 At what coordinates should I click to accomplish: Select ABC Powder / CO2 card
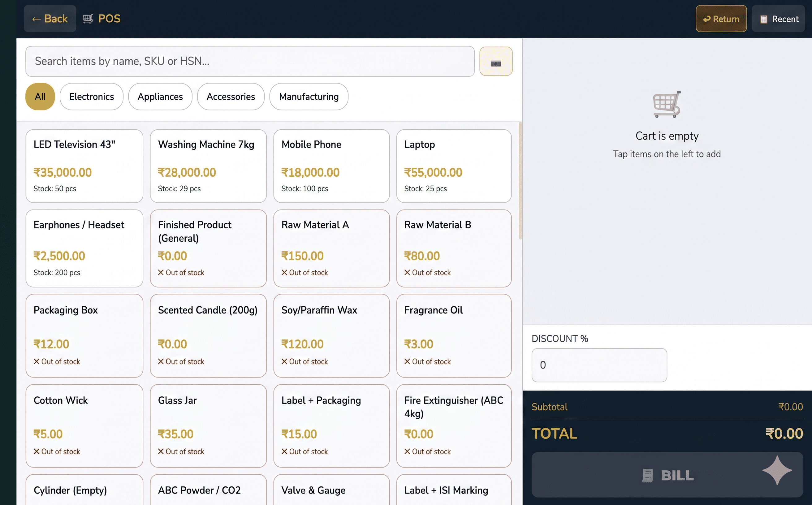(208, 490)
